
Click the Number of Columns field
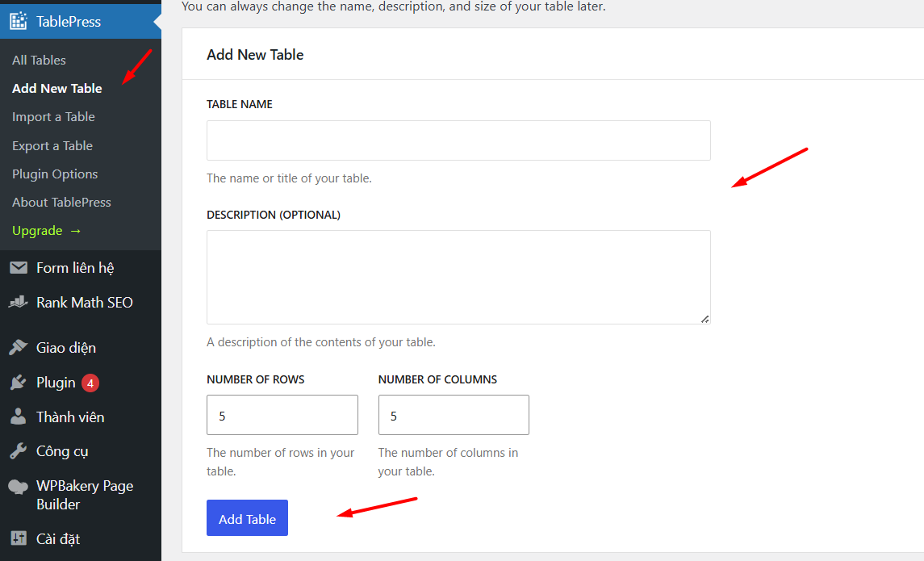[x=454, y=416]
